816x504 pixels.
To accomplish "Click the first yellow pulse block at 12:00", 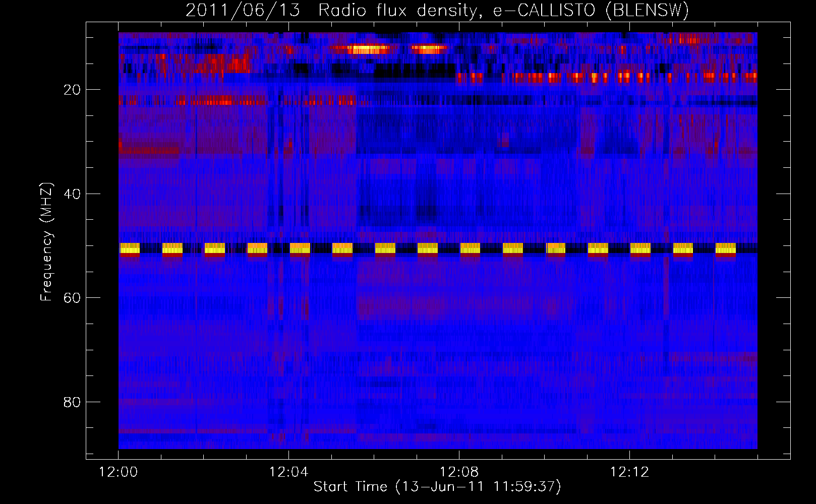I will tap(130, 248).
